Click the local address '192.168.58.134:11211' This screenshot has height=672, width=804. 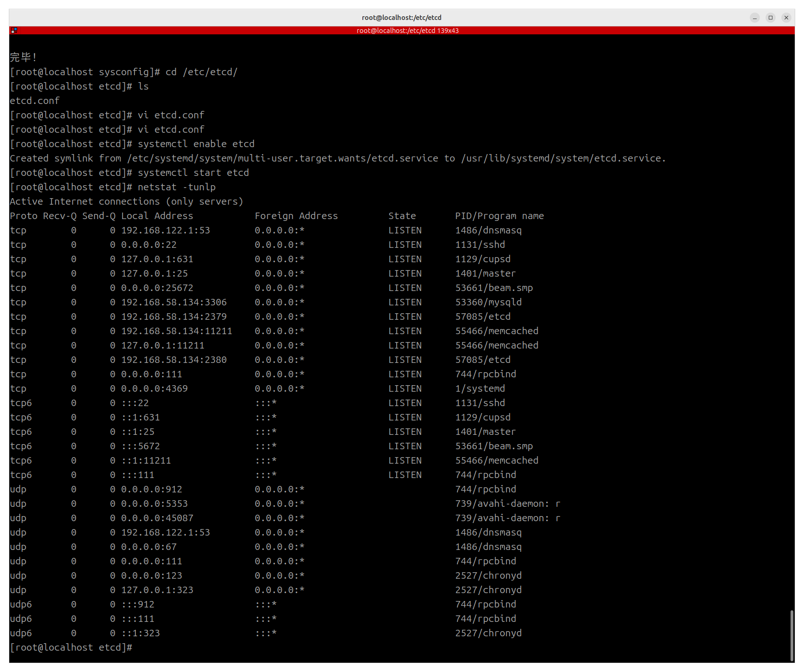click(x=177, y=331)
